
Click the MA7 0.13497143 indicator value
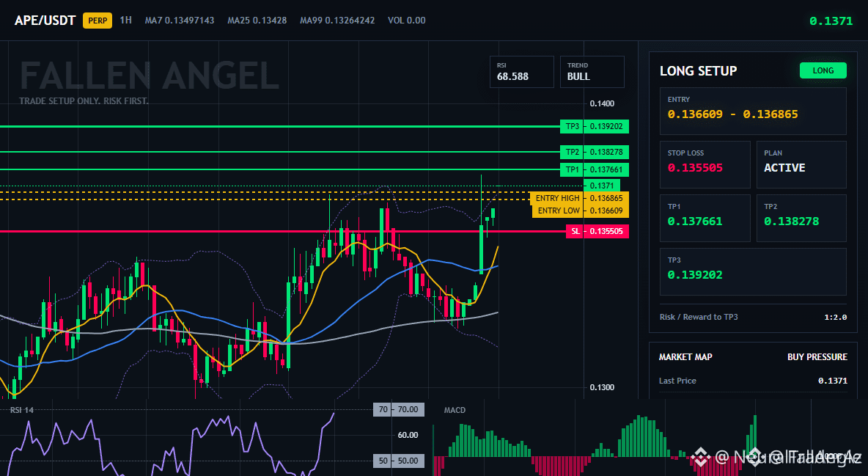tap(180, 21)
